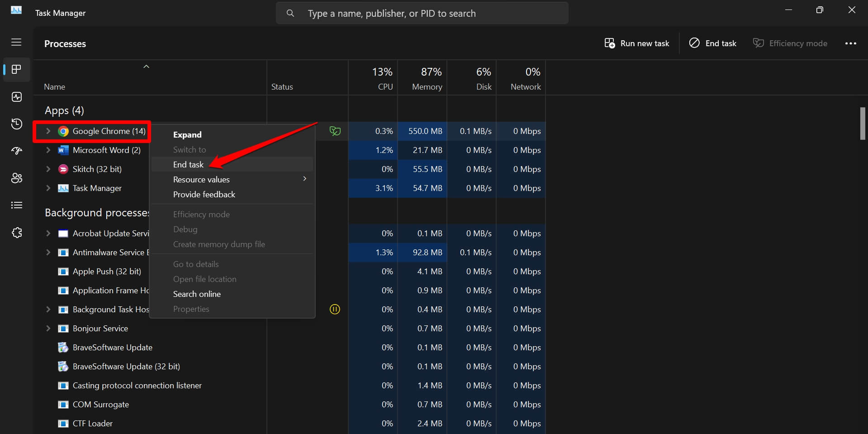868x434 pixels.
Task: Choose Search online in context menu
Action: (x=232, y=294)
